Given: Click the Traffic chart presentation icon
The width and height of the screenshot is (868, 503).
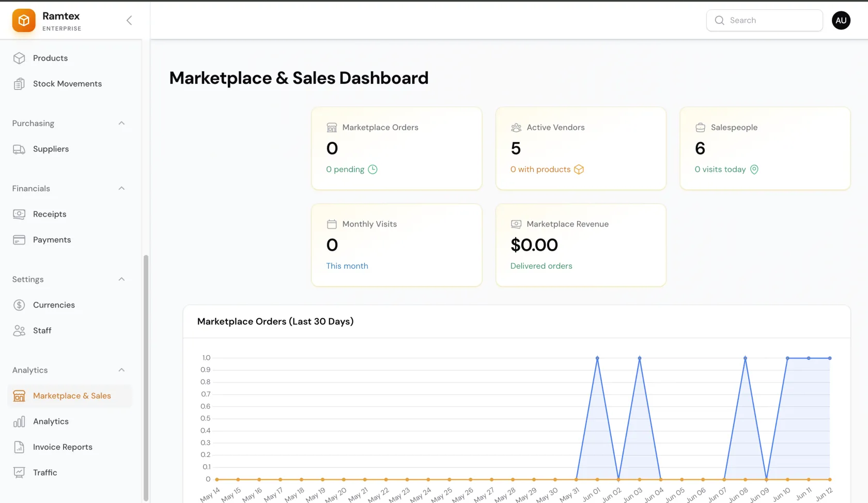Looking at the screenshot, I should pyautogui.click(x=19, y=472).
